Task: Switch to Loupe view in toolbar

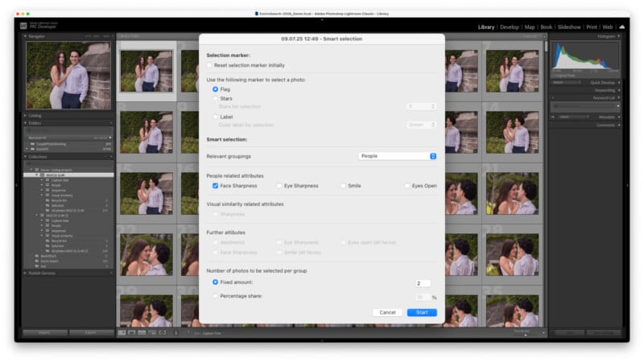Action: (132, 332)
